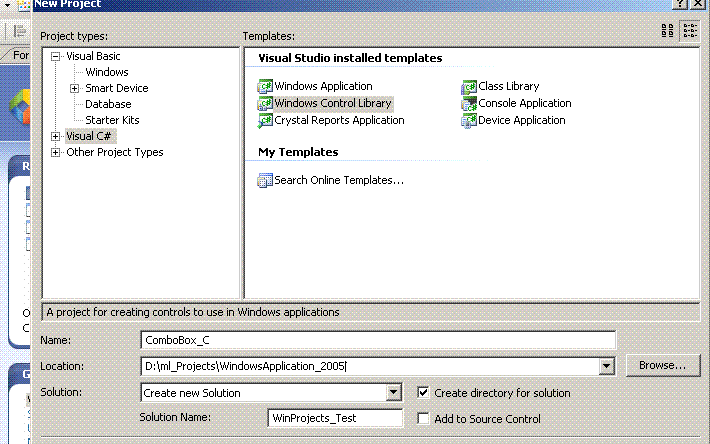
Task: Click the Search Online Templates icon
Action: (265, 181)
